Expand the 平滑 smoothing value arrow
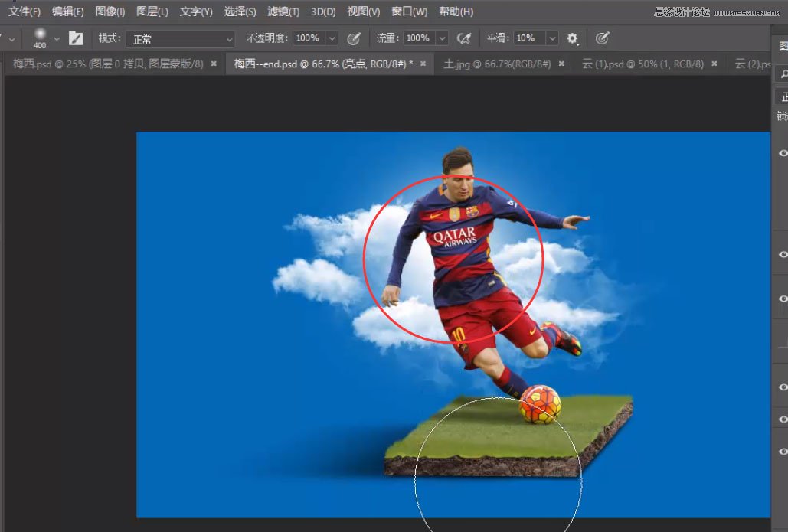Viewport: 788px width, 532px height. [x=552, y=38]
